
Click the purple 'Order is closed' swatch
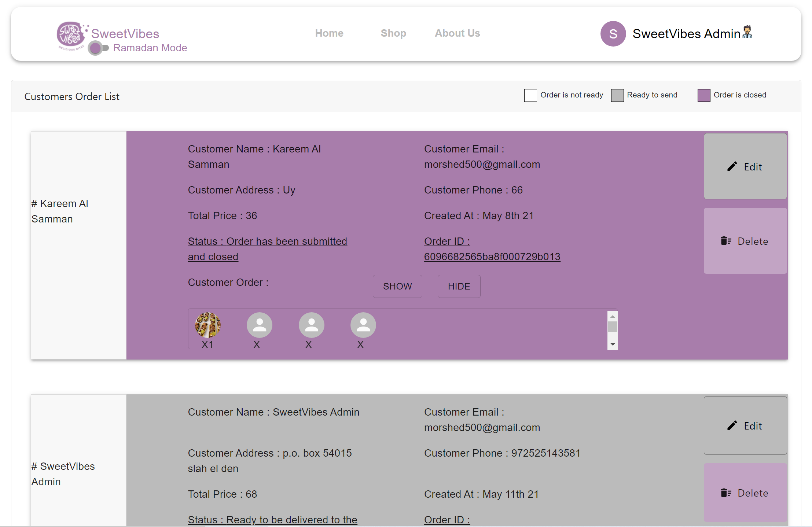pos(704,95)
